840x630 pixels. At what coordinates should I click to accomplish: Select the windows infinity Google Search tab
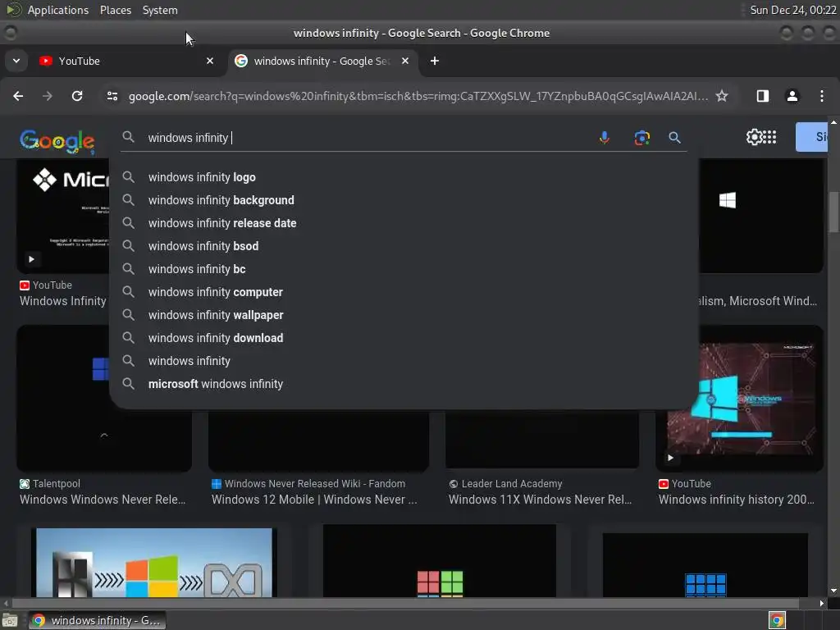[x=323, y=61]
